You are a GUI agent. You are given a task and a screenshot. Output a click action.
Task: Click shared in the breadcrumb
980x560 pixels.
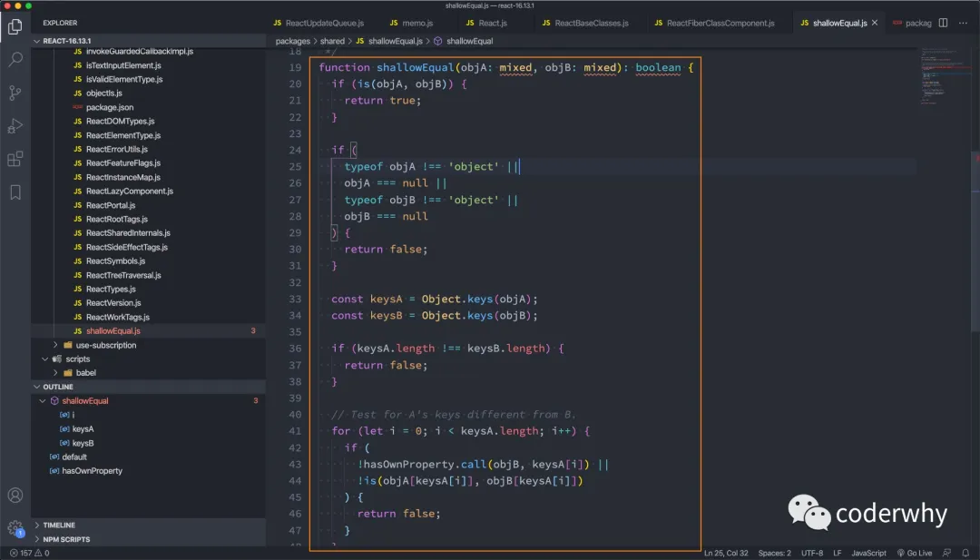332,41
